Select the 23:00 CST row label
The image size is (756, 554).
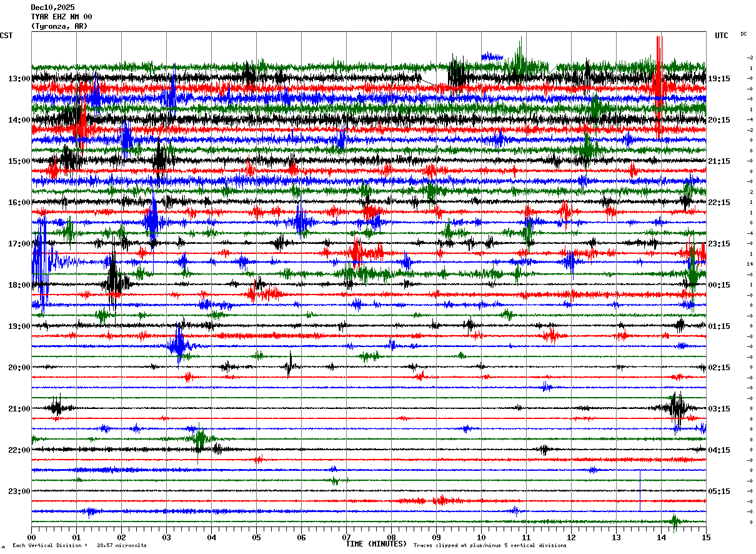click(19, 491)
